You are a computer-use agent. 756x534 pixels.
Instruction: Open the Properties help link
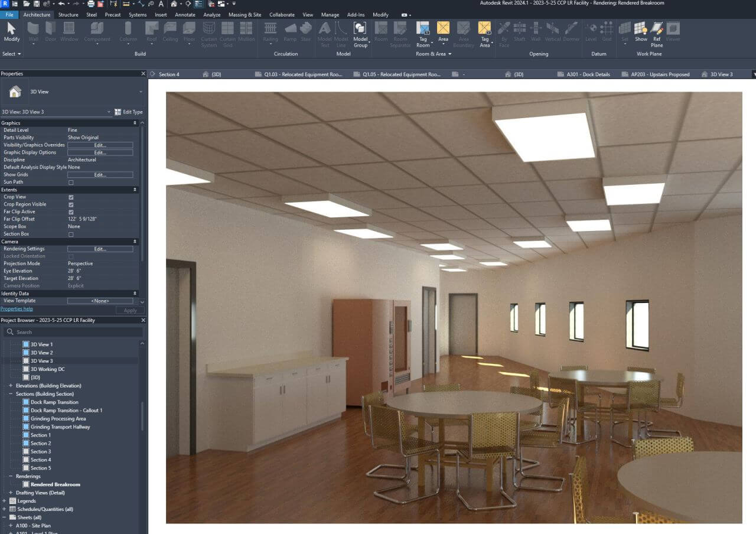tap(17, 309)
